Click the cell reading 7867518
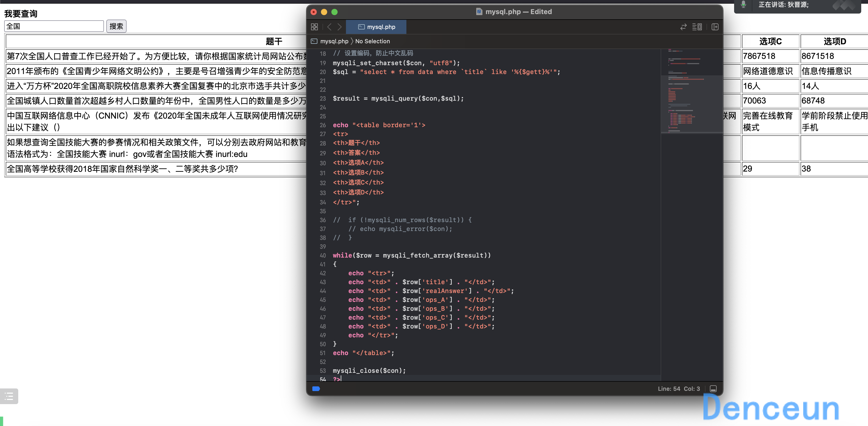 tap(770, 56)
